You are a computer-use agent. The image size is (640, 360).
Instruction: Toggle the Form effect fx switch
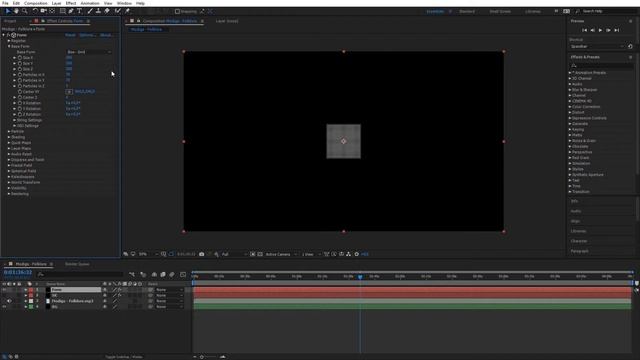(8, 35)
